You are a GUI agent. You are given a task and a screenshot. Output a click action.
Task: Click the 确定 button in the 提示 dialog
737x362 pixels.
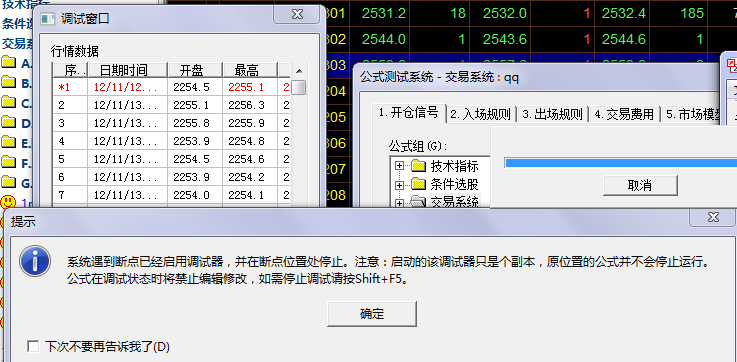click(372, 314)
